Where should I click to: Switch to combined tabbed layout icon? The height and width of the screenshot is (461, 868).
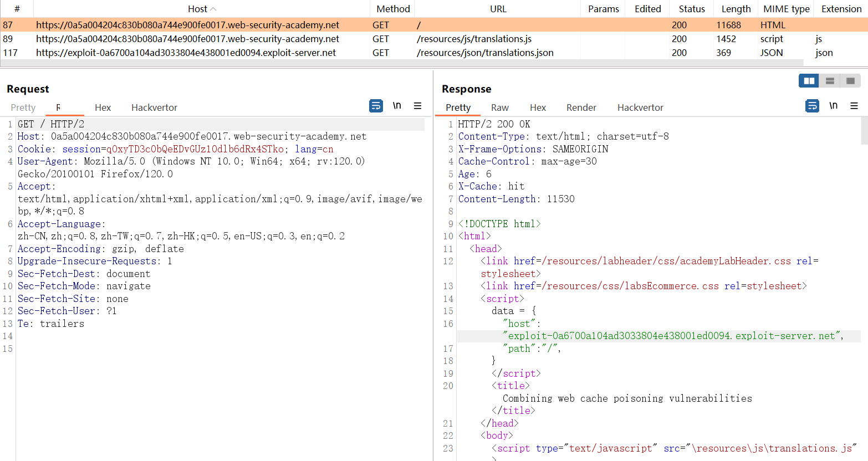tap(850, 81)
